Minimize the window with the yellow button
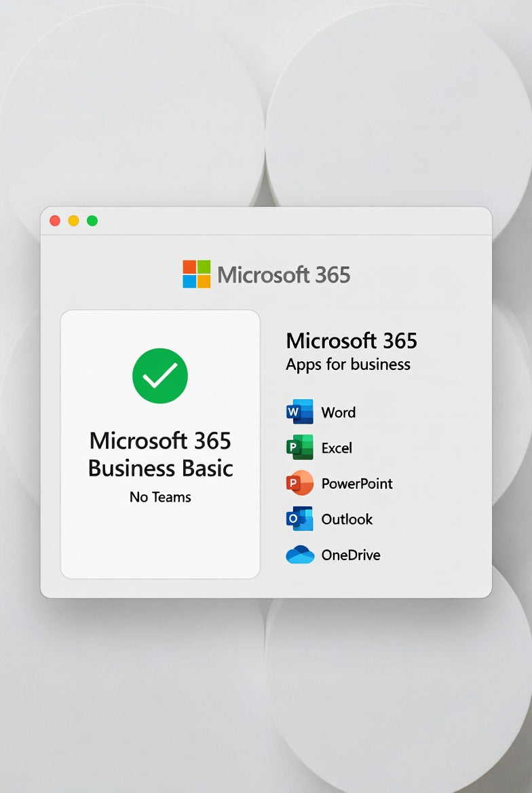Screen dimensions: 532x793 pyautogui.click(x=74, y=221)
